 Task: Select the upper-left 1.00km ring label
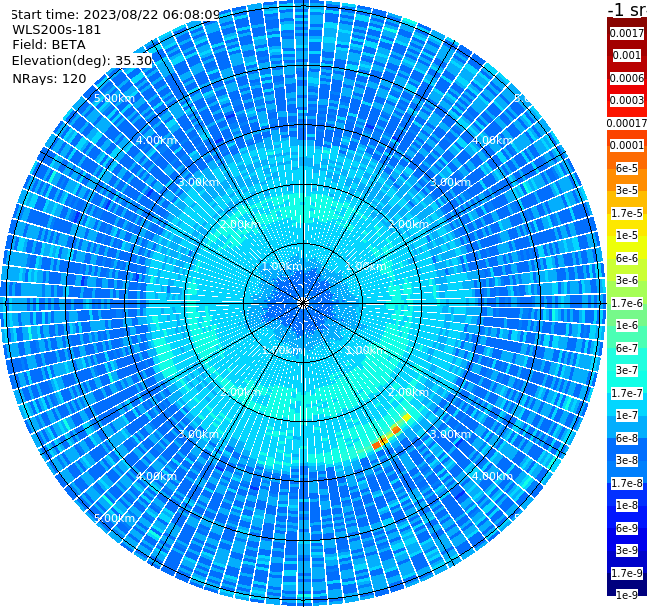click(x=282, y=266)
